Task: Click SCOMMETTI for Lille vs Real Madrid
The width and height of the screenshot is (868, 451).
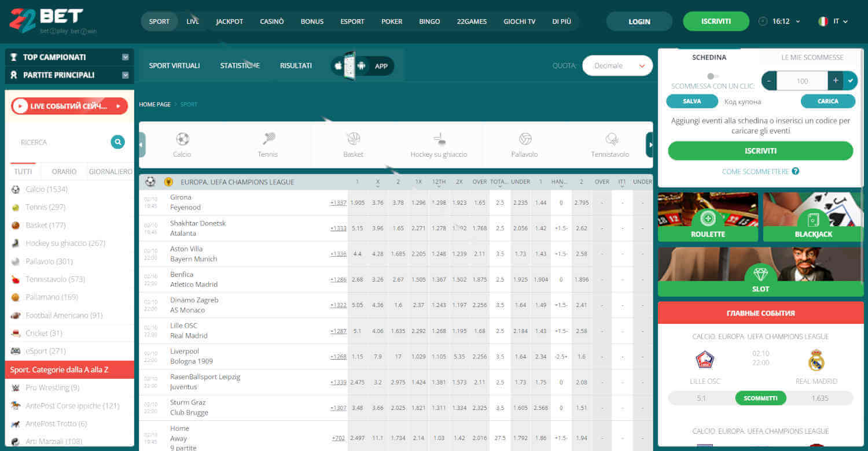Action: [x=760, y=398]
